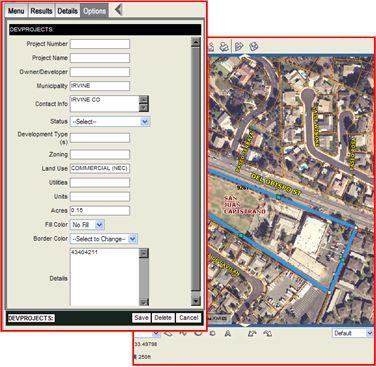Click the printer icon in map toolbar
Image resolution: width=376 pixels, height=367 pixels.
(x=225, y=46)
